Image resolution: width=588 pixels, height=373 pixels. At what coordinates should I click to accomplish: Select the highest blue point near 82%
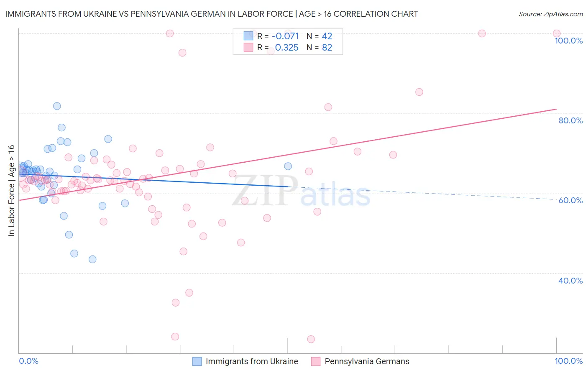coord(57,106)
